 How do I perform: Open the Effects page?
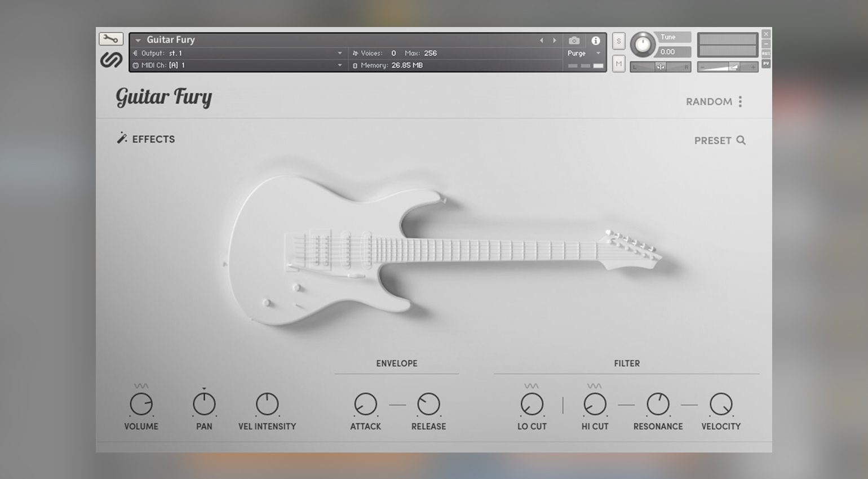tap(153, 139)
